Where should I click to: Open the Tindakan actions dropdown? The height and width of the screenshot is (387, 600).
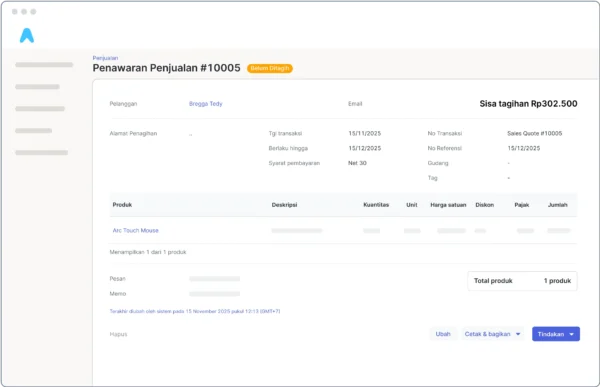(x=556, y=334)
